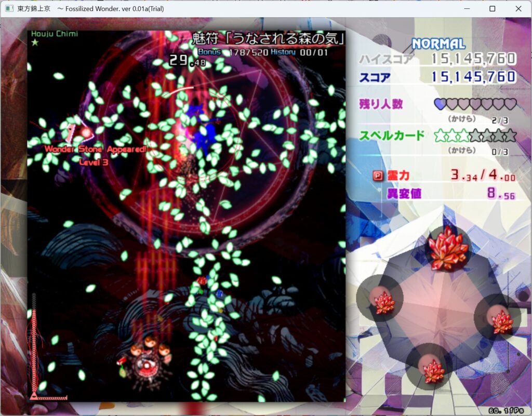Click the 'Bonus' label
532x416 pixels.
point(209,52)
